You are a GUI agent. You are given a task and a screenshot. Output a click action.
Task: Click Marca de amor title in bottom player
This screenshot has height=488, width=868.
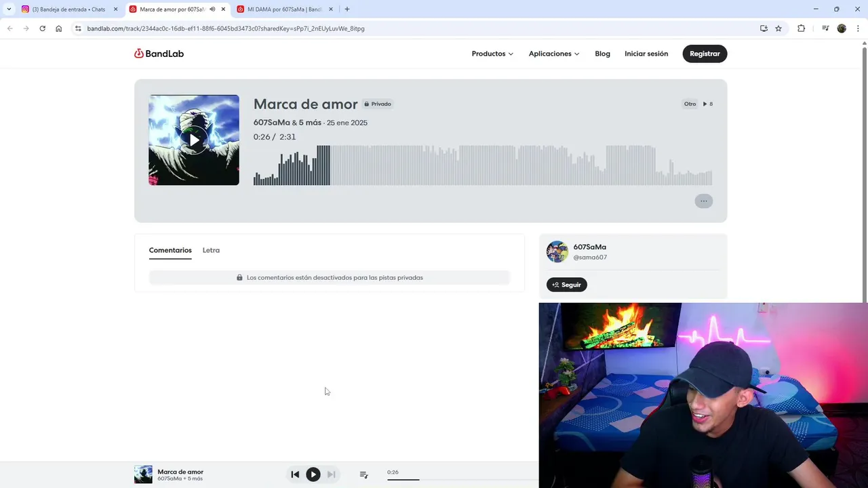(x=180, y=472)
